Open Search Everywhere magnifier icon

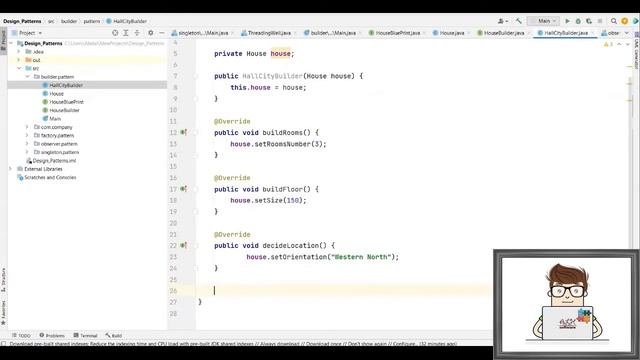613,21
